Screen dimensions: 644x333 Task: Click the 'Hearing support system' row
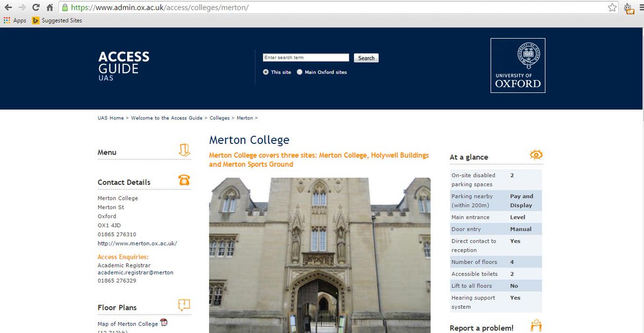tap(496, 302)
